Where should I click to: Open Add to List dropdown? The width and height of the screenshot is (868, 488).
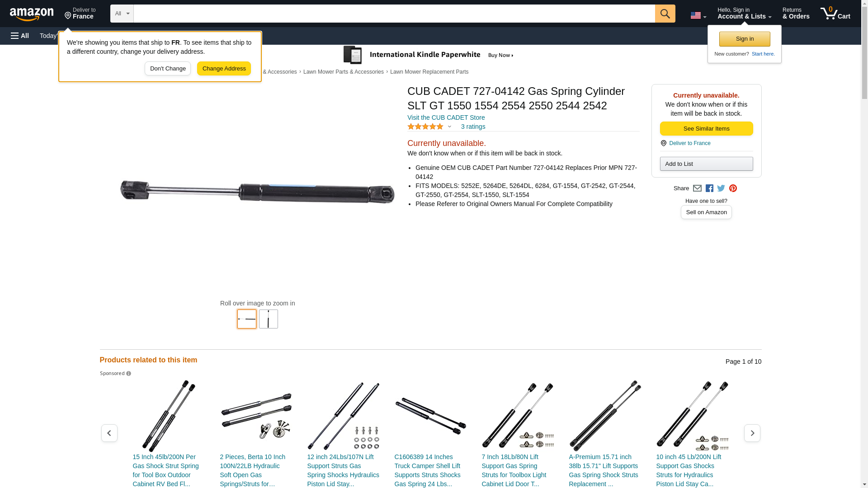pyautogui.click(x=706, y=164)
